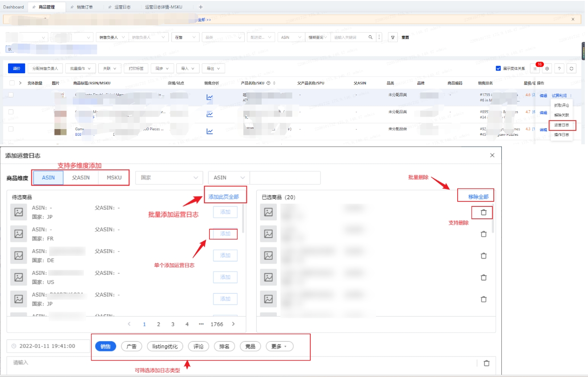The height and width of the screenshot is (377, 588).
Task: Select the ASIN dimension option
Action: coord(48,177)
